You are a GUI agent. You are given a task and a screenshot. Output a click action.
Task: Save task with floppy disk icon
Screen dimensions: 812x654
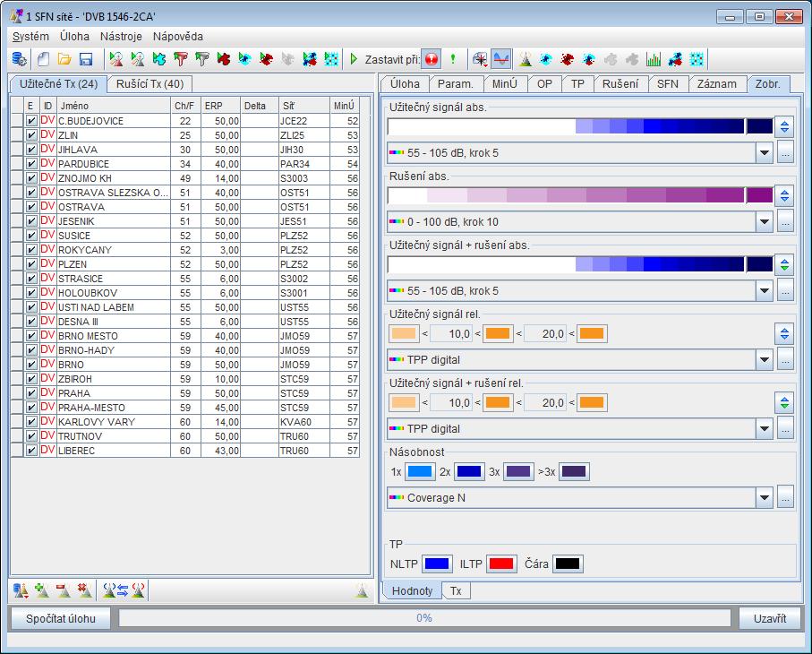point(85,59)
